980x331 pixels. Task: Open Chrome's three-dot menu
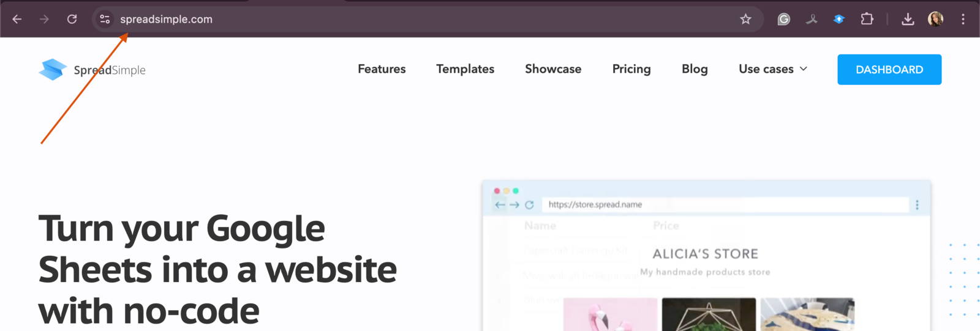click(x=963, y=19)
